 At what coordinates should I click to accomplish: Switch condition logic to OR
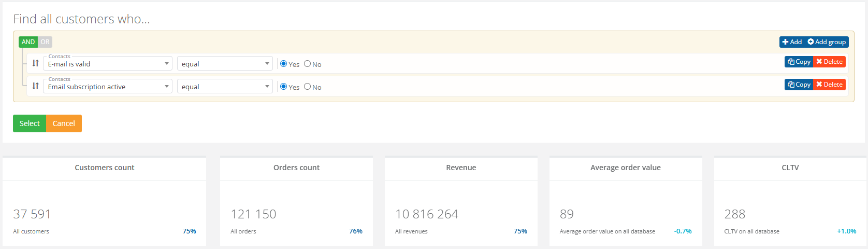(45, 42)
